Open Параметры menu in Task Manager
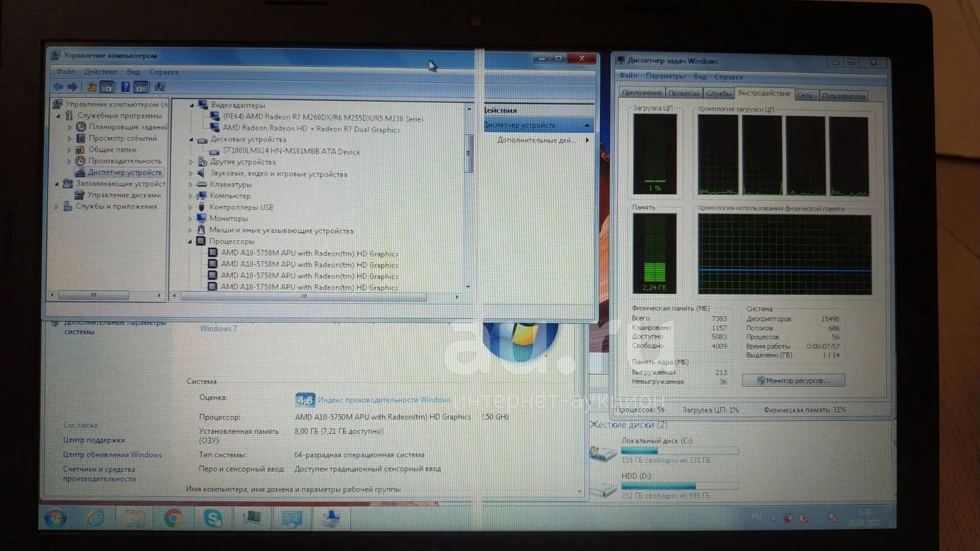This screenshot has width=980, height=551. coord(665,77)
